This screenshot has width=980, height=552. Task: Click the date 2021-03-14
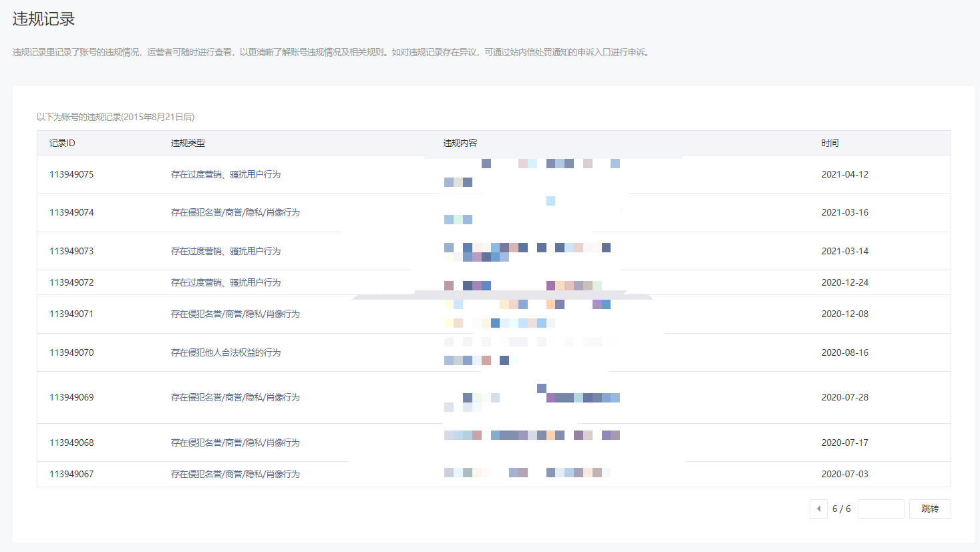pos(844,251)
